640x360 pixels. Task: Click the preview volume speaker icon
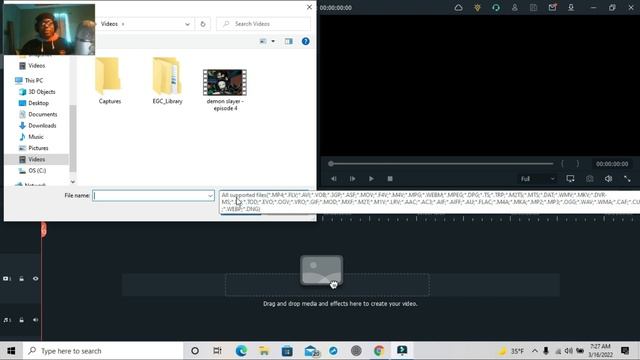tap(609, 179)
